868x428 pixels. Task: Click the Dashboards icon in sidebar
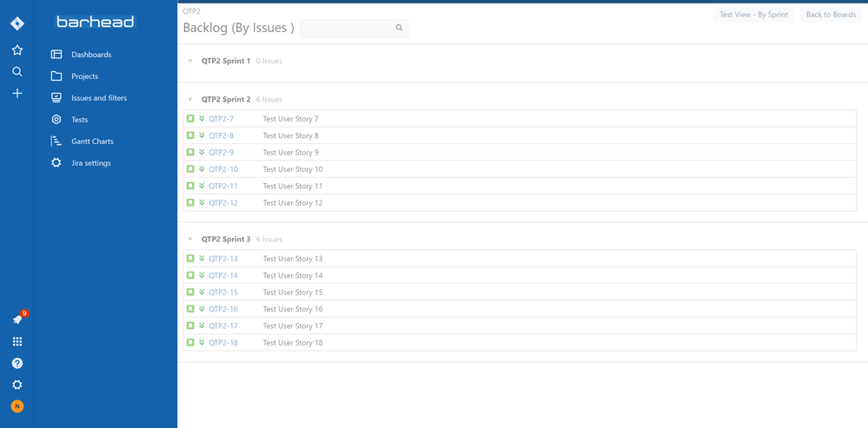[56, 54]
